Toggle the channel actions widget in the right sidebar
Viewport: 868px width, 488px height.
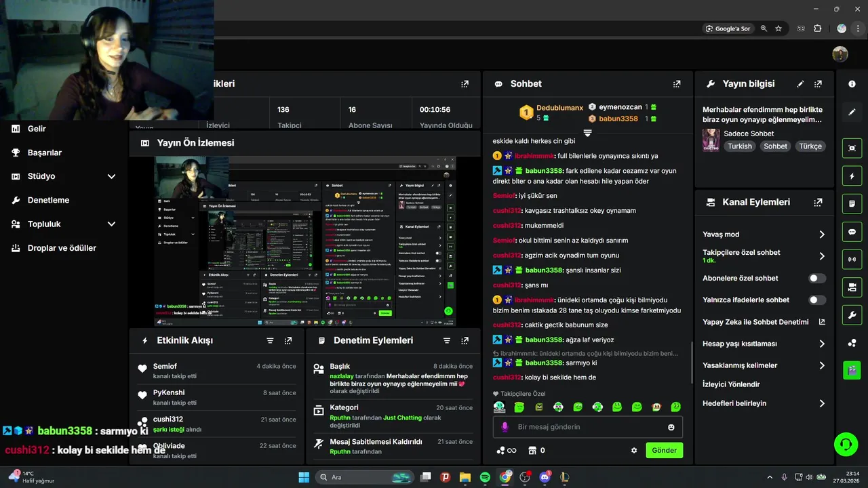[852, 287]
